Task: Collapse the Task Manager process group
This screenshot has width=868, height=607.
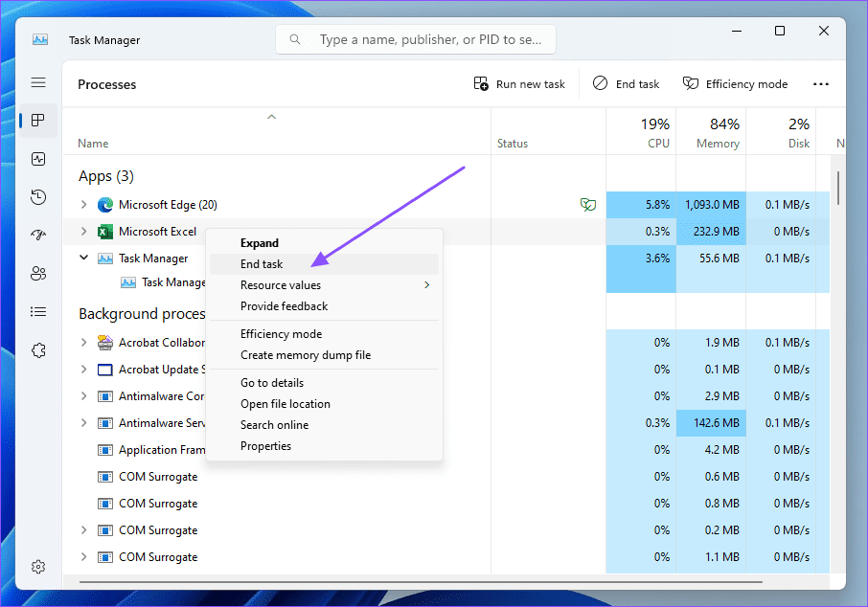Action: click(x=83, y=258)
